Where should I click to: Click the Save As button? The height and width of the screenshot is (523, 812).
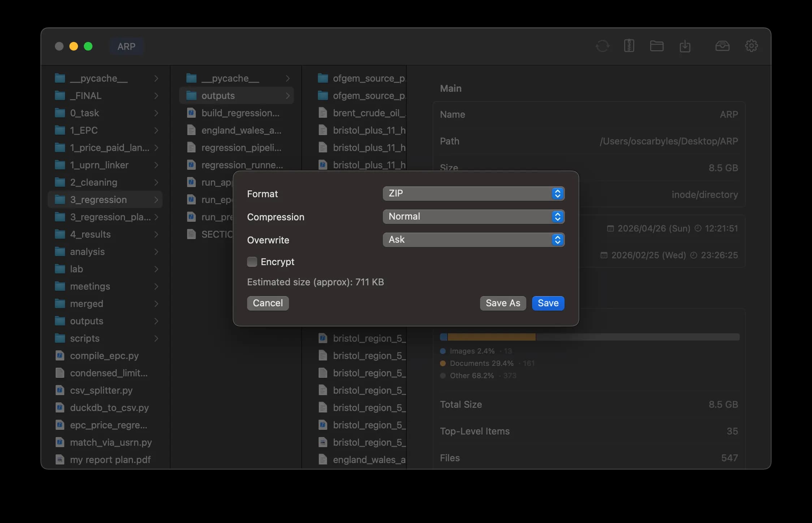coord(503,303)
